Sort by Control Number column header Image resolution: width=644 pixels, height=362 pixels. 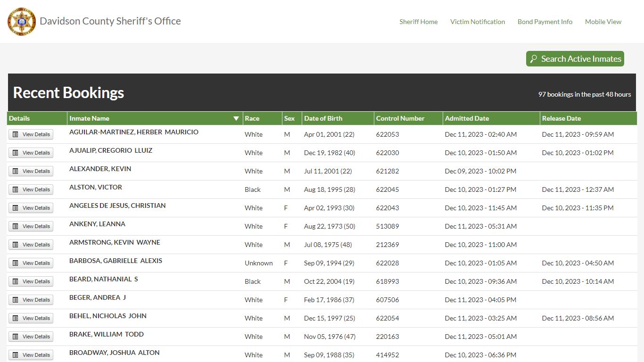pyautogui.click(x=408, y=118)
